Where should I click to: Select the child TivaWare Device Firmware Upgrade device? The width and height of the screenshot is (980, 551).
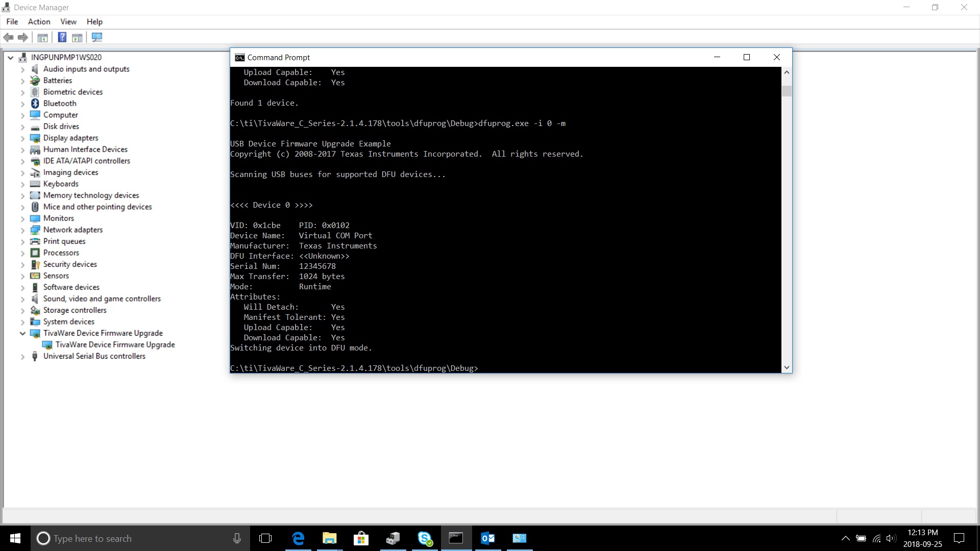point(115,344)
